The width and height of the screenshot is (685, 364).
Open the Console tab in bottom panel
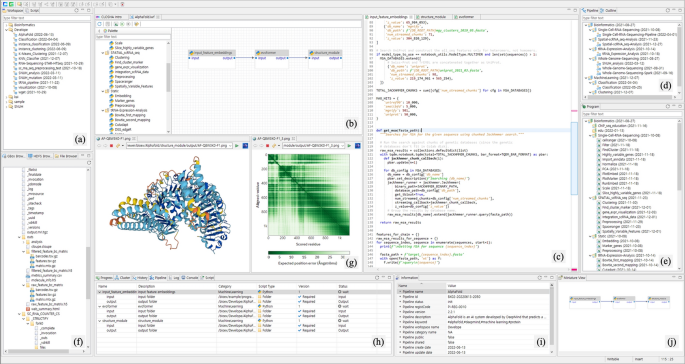coord(190,277)
